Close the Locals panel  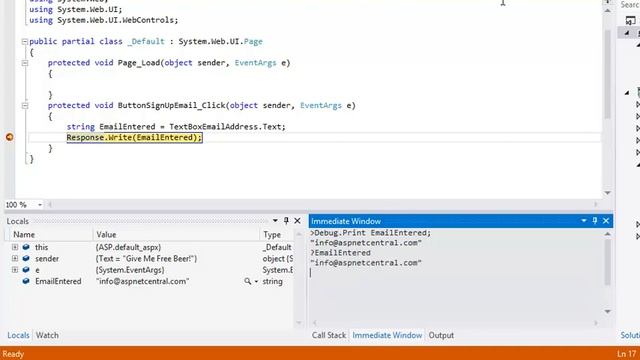point(297,221)
